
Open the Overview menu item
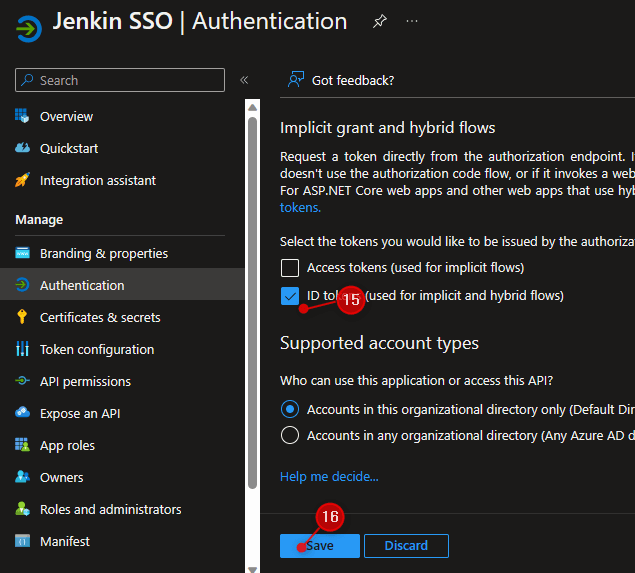coord(66,117)
